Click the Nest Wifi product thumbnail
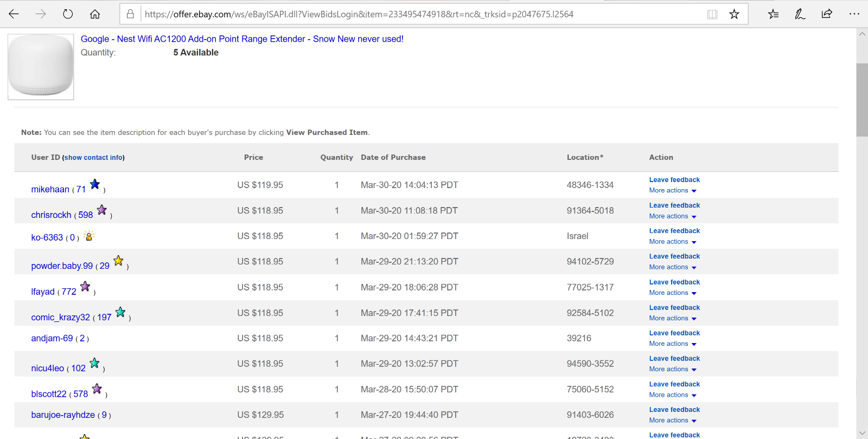The width and height of the screenshot is (868, 439). coord(41,67)
